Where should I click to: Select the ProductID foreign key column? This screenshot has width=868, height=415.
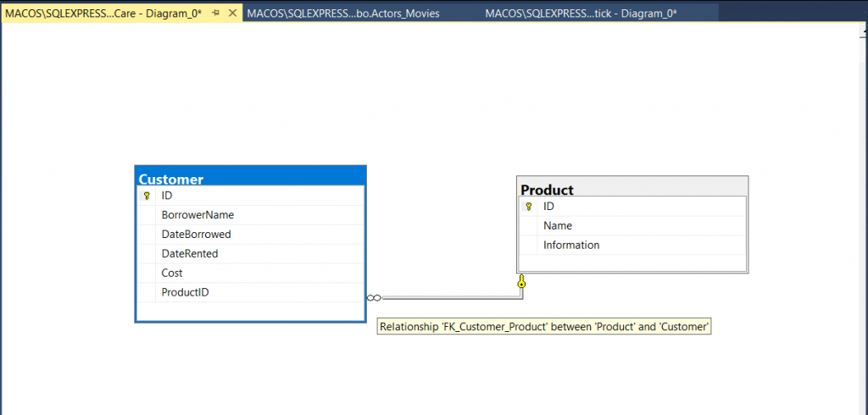pyautogui.click(x=185, y=293)
